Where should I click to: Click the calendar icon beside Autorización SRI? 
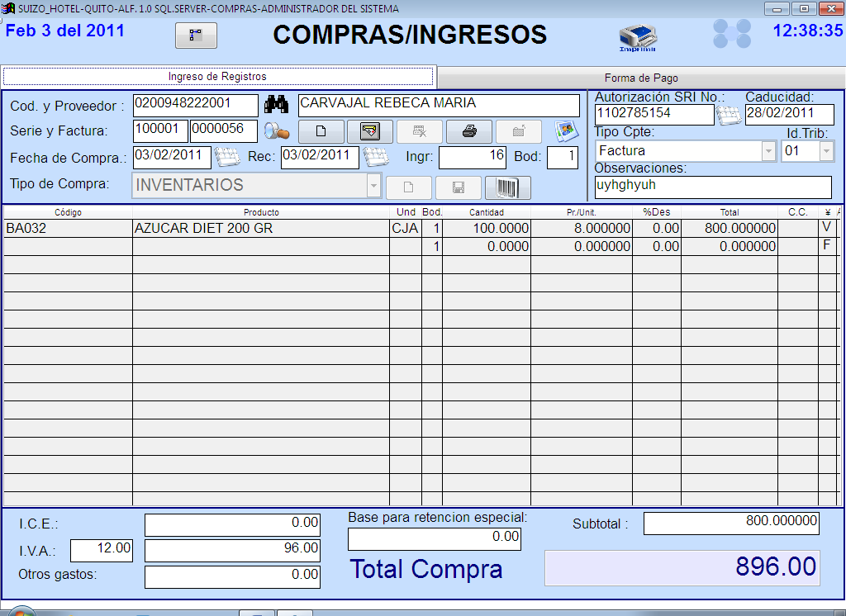729,115
